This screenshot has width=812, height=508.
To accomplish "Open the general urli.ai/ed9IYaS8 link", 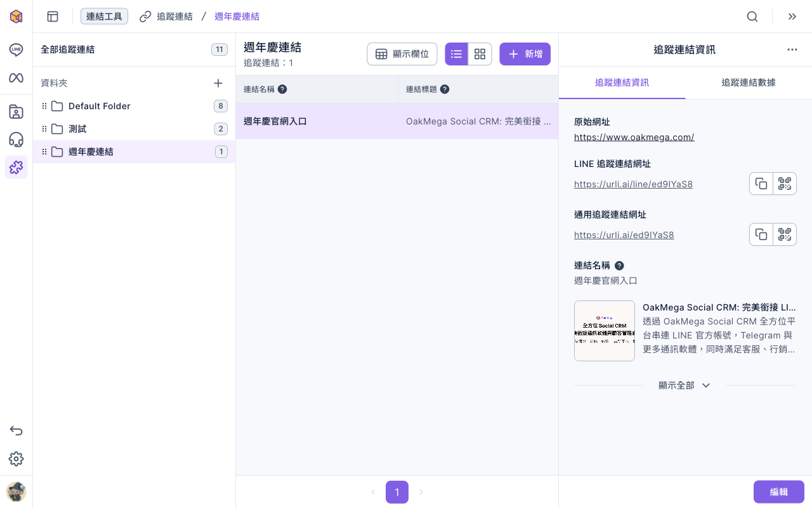I will coord(624,235).
